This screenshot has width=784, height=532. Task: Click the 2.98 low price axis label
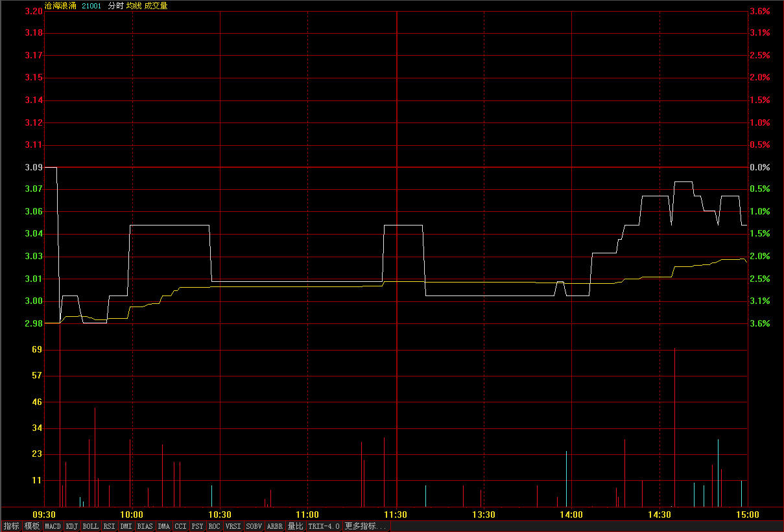[34, 323]
